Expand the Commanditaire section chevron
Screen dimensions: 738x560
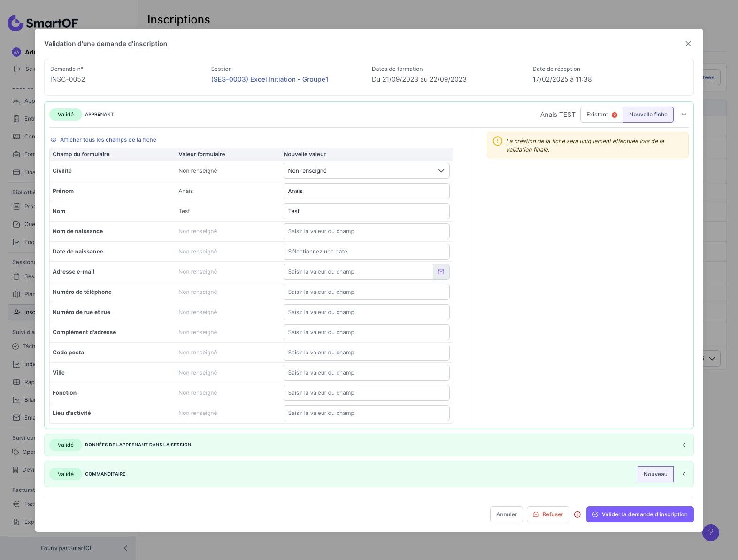coord(684,474)
